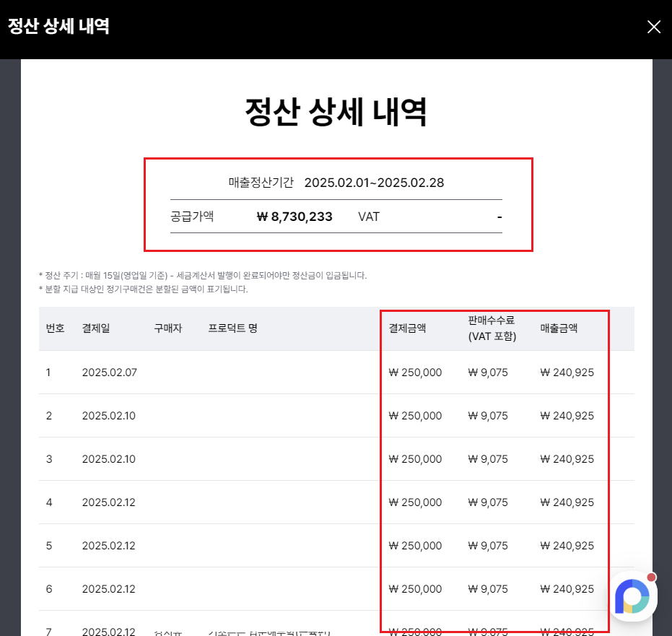Click row 6 sales amount ₩ 240,925
Image resolution: width=672 pixels, height=636 pixels.
[567, 589]
